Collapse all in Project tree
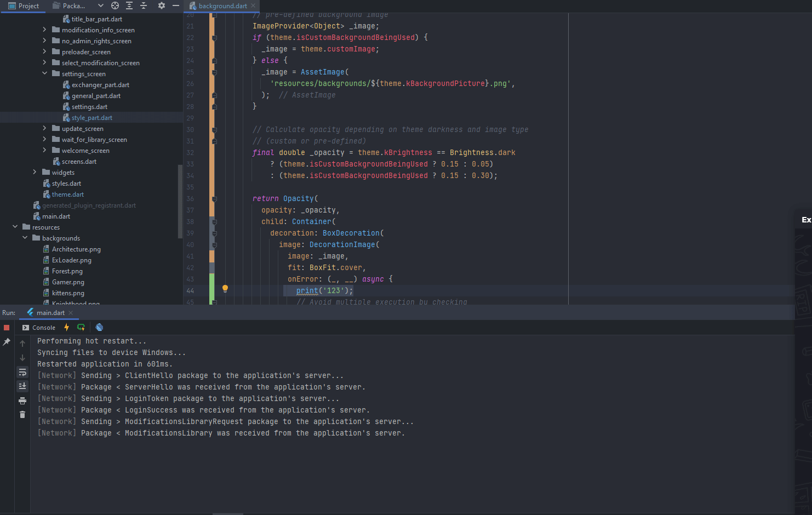The image size is (812, 515). pos(144,5)
